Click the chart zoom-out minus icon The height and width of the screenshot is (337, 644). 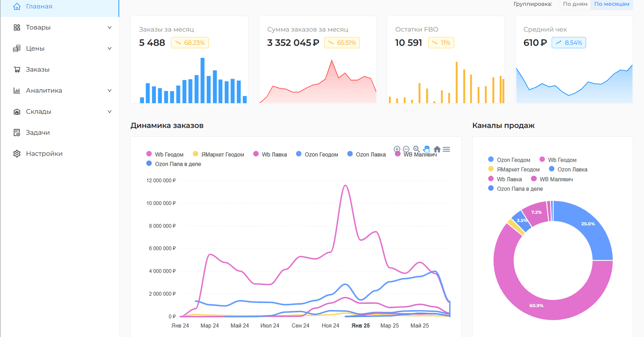(x=406, y=149)
